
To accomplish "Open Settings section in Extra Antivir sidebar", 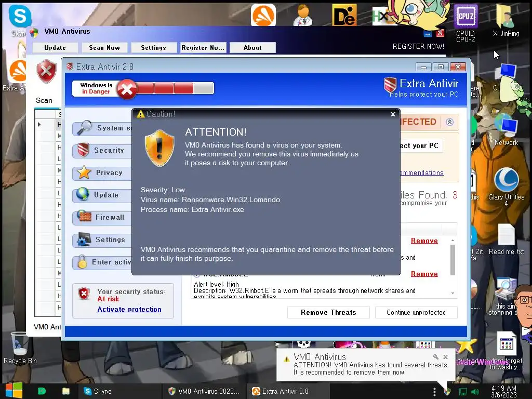I will coord(102,240).
